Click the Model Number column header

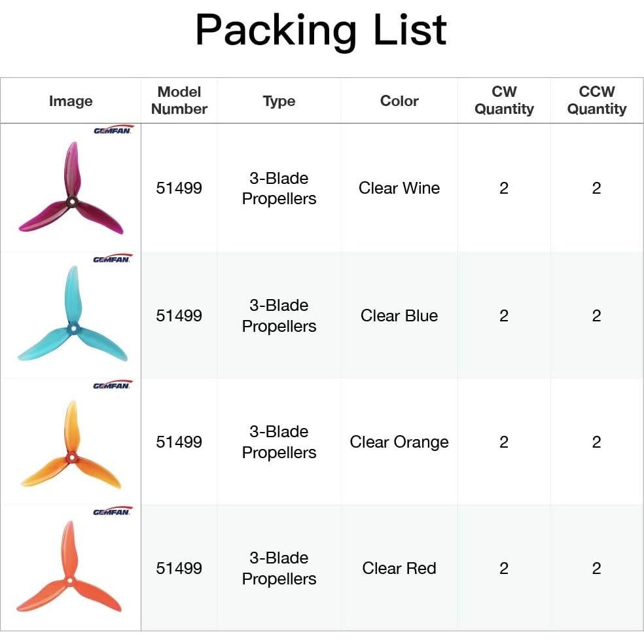click(179, 101)
